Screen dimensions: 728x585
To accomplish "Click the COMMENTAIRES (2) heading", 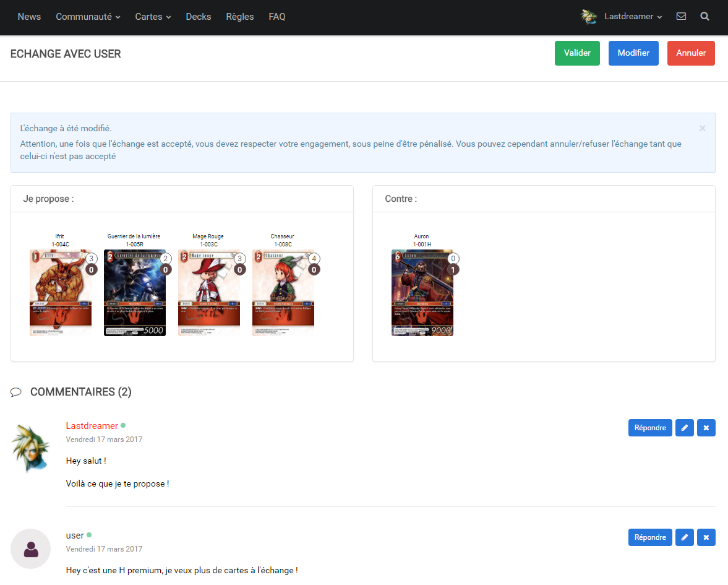I will tap(81, 392).
